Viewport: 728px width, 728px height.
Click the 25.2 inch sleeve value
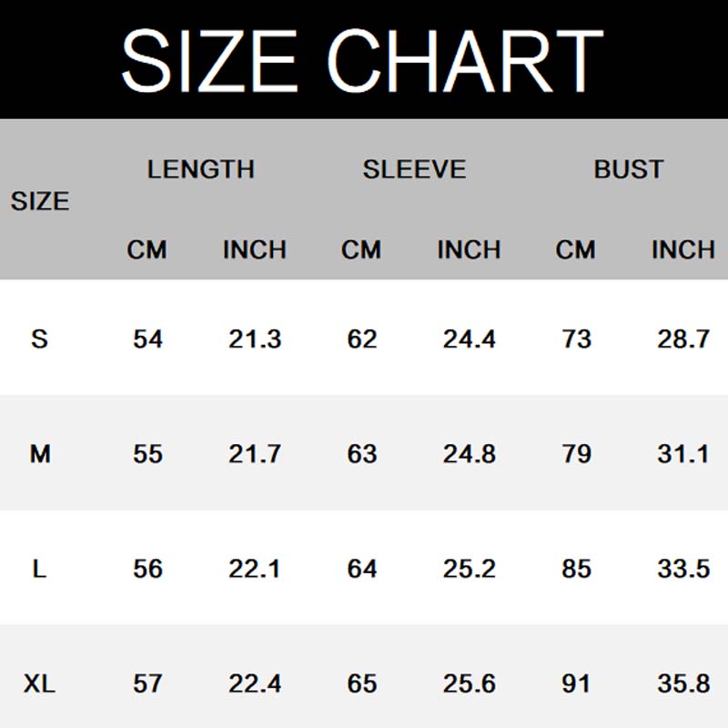tap(469, 569)
